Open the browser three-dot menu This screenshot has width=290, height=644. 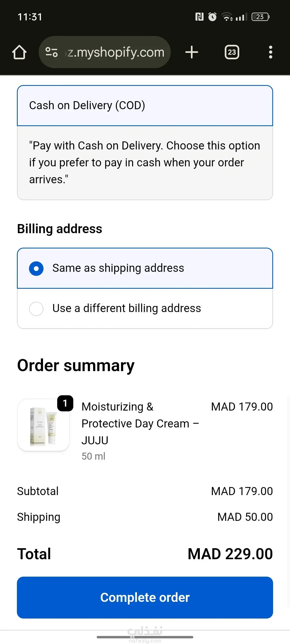pos(270,52)
